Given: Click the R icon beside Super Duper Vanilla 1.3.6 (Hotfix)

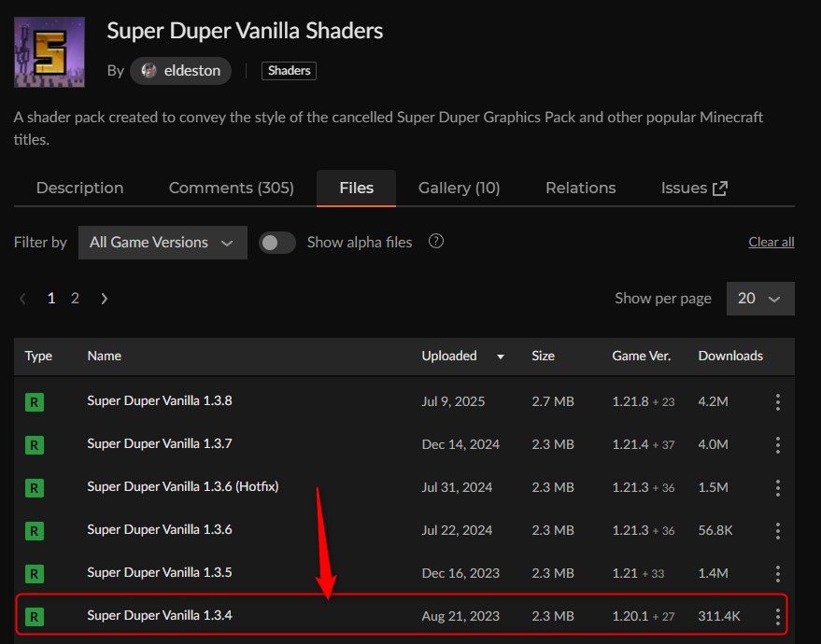Looking at the screenshot, I should (35, 487).
